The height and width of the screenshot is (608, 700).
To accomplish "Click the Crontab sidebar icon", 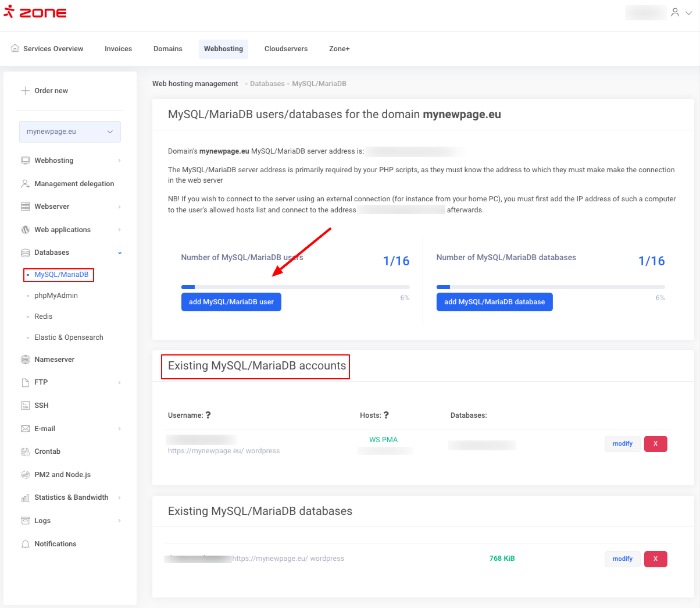I will [25, 451].
